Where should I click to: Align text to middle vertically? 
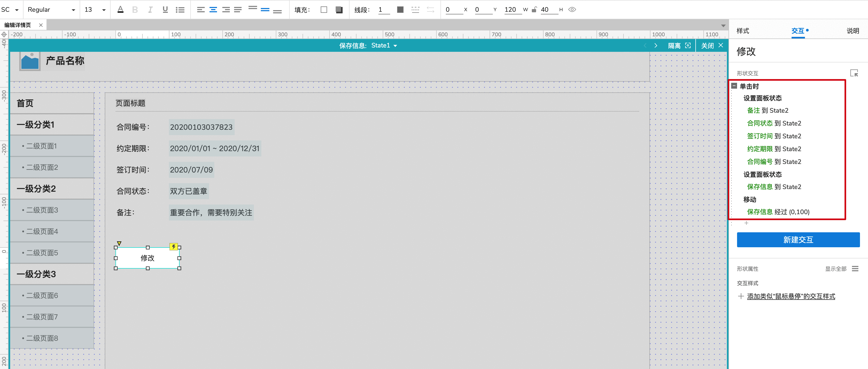265,10
